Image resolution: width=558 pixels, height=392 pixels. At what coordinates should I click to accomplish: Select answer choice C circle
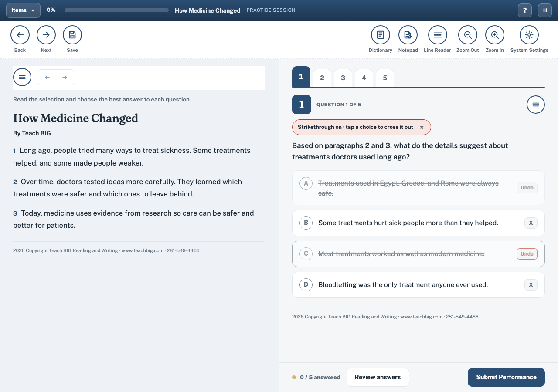[x=306, y=254]
